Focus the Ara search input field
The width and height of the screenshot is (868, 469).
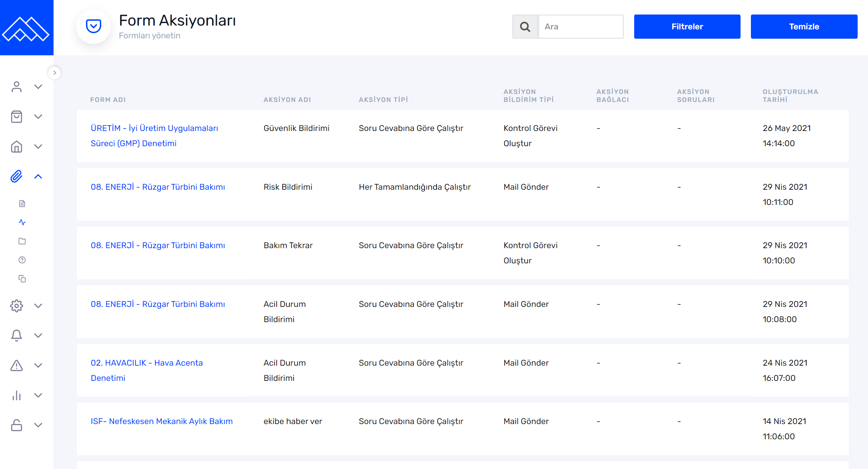pos(581,27)
